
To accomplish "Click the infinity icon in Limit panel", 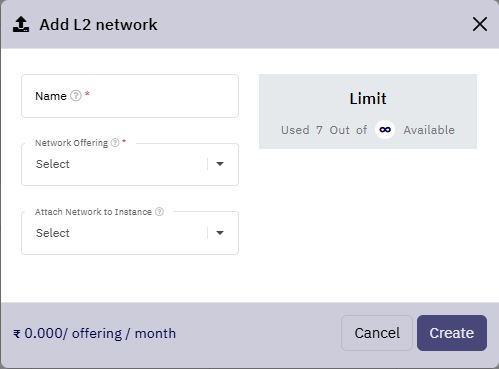I will tap(385, 130).
